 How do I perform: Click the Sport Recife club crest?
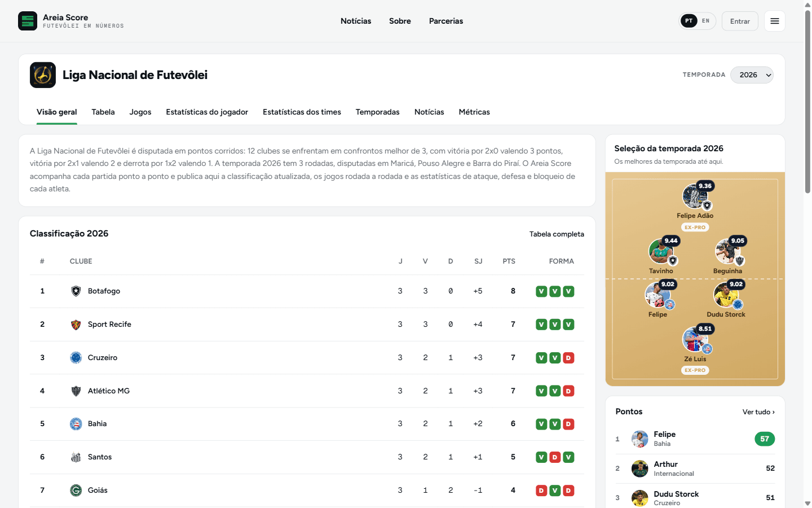click(x=76, y=325)
